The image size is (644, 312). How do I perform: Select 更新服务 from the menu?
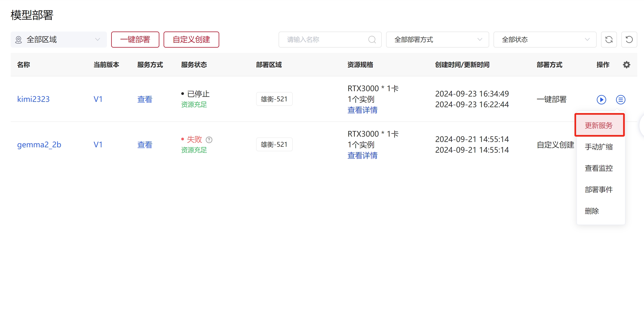coord(599,125)
